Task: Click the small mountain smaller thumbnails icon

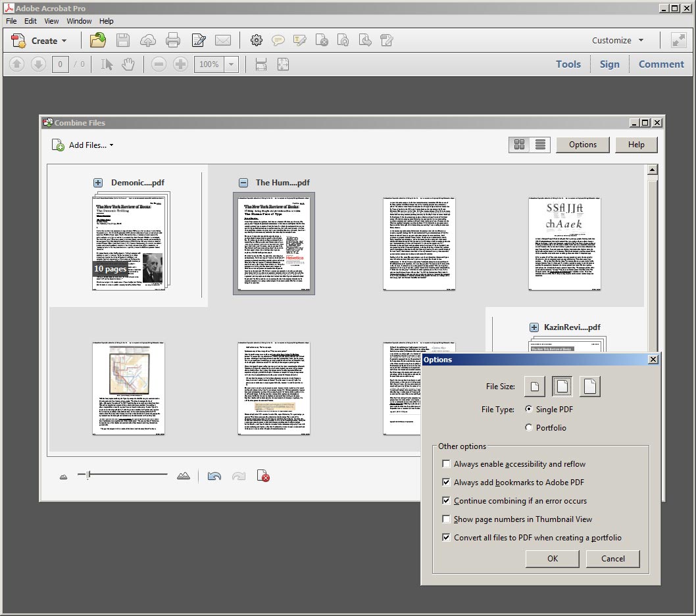Action: click(x=63, y=477)
